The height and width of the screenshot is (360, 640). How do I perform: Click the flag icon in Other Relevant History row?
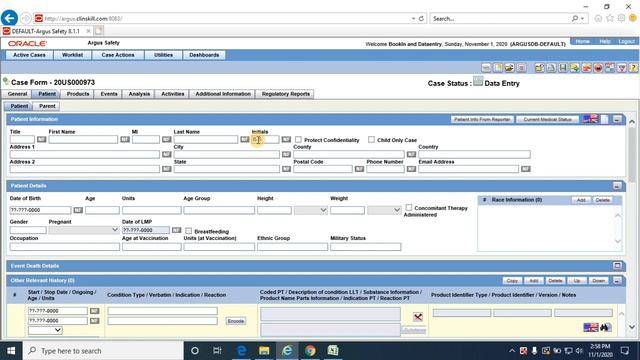591,327
